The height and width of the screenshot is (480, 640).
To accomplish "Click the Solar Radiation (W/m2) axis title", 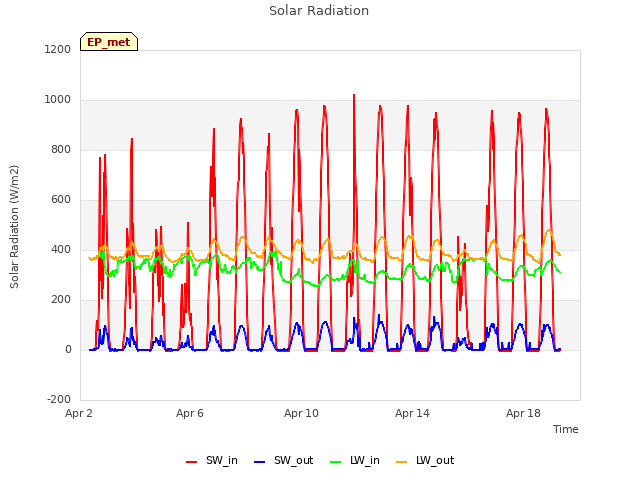I will click(x=14, y=227).
